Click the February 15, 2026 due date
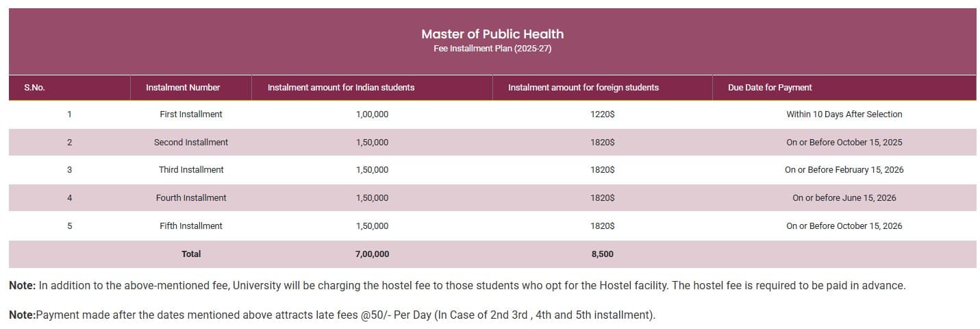The width and height of the screenshot is (980, 329). 844,170
